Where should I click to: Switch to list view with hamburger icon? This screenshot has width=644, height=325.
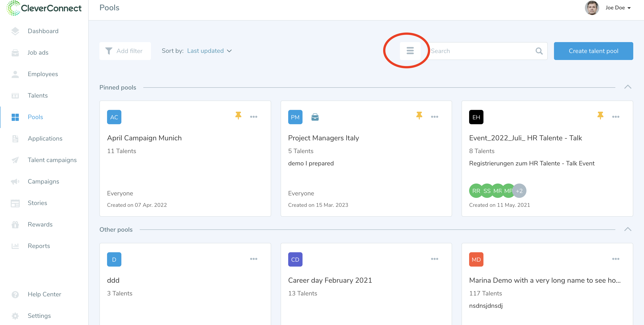click(x=410, y=51)
